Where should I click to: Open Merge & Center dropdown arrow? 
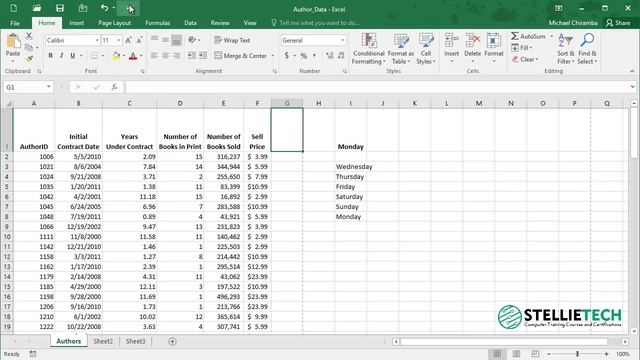273,56
